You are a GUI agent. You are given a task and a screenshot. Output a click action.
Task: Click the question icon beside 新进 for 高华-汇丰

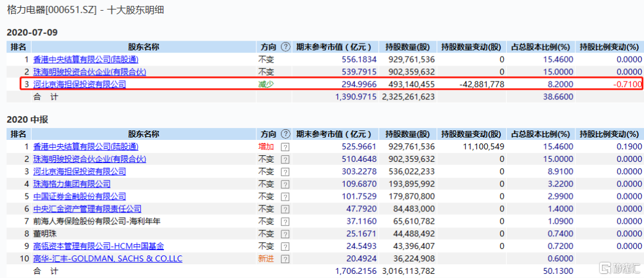pyautogui.click(x=284, y=259)
